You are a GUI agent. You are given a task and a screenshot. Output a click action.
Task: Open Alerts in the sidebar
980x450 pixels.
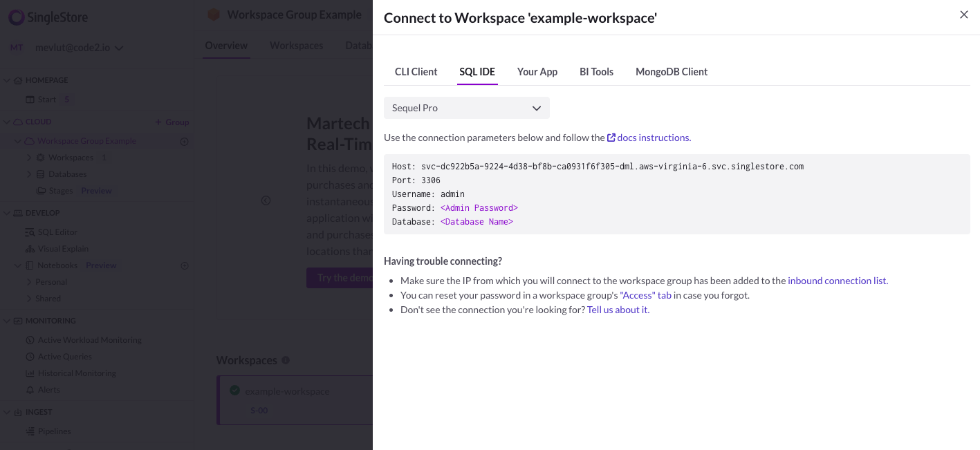pyautogui.click(x=43, y=390)
